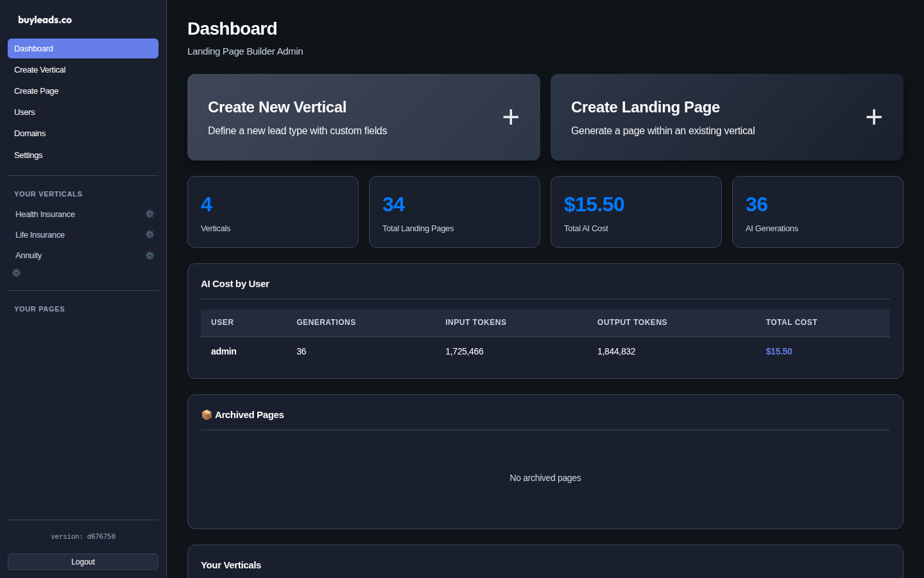
Task: Open Health Insurance vertical settings gear
Action: 150,214
